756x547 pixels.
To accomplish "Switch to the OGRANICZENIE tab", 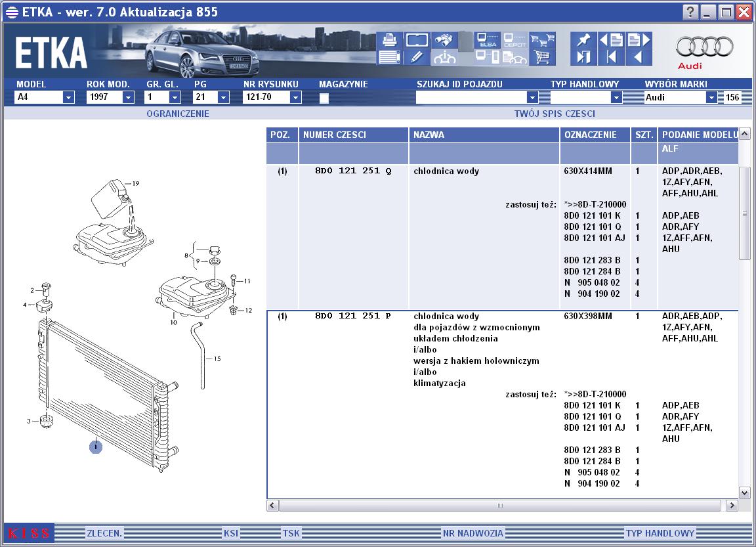I will (x=177, y=114).
